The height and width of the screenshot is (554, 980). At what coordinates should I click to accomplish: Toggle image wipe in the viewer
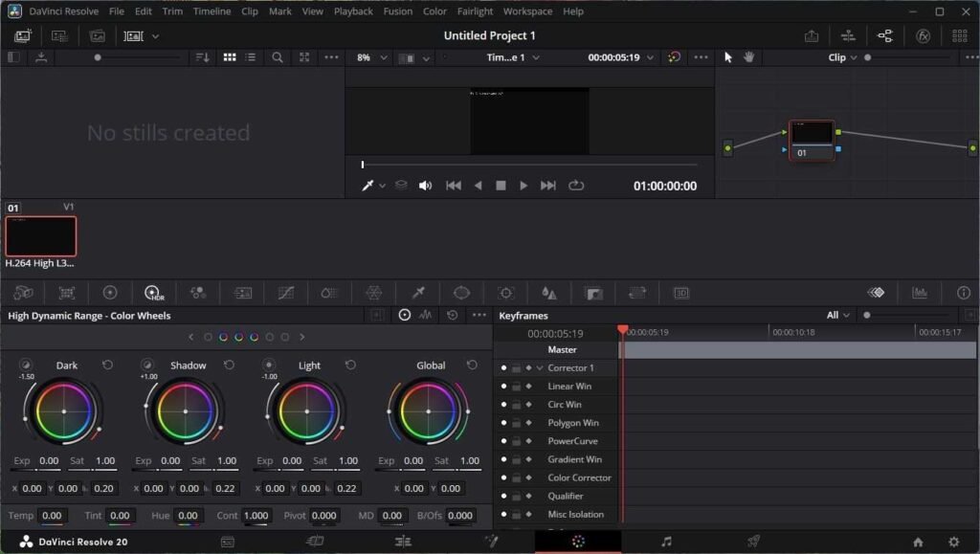pos(400,186)
